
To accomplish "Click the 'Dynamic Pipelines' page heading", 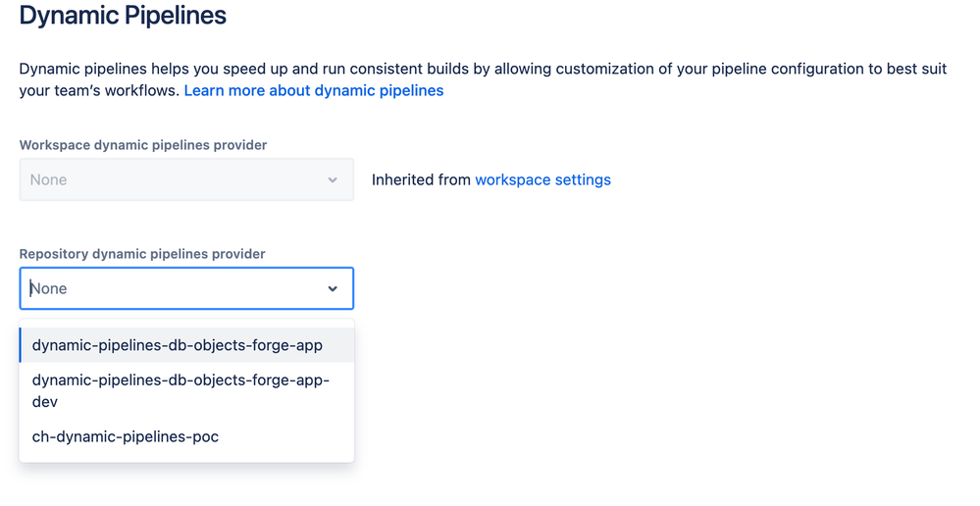I will pos(123,15).
